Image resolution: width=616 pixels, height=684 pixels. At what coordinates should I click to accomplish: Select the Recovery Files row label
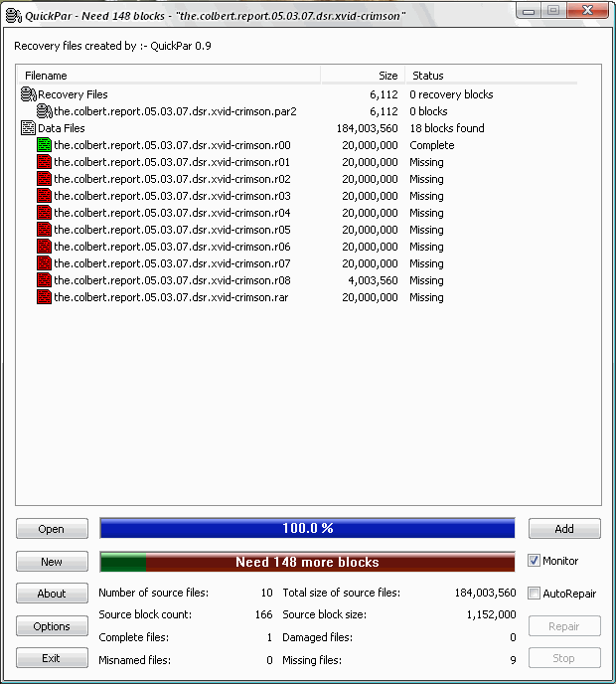point(73,94)
